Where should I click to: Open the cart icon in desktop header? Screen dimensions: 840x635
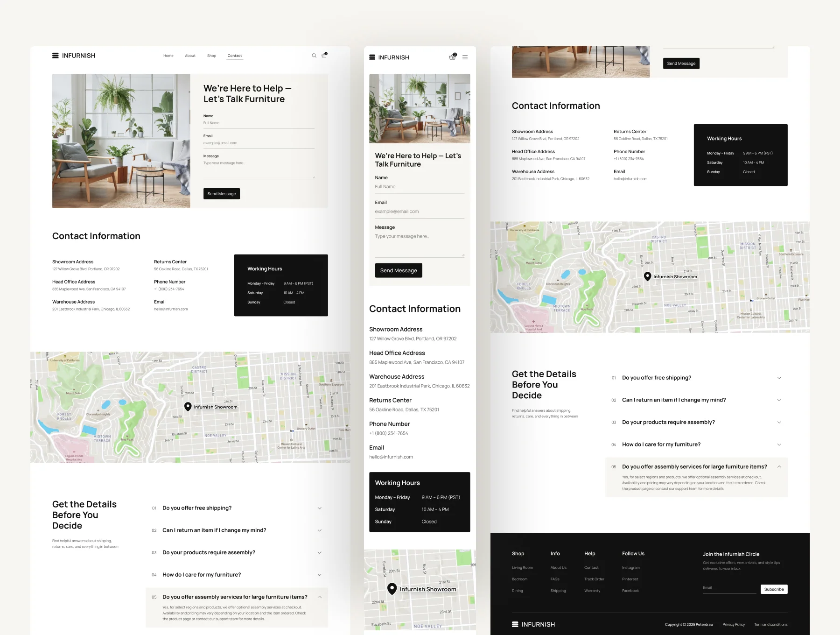324,55
